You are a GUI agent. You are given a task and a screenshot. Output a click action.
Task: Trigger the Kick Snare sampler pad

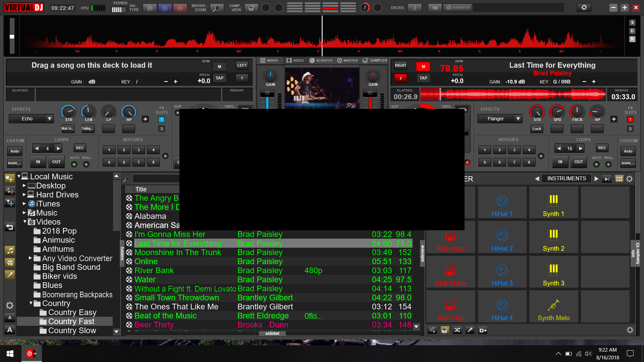(x=450, y=271)
